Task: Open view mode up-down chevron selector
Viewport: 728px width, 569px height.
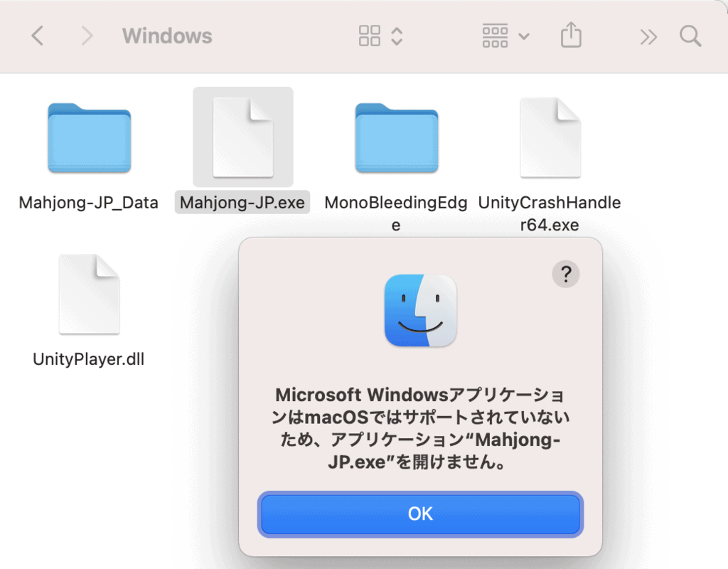Action: tap(397, 36)
